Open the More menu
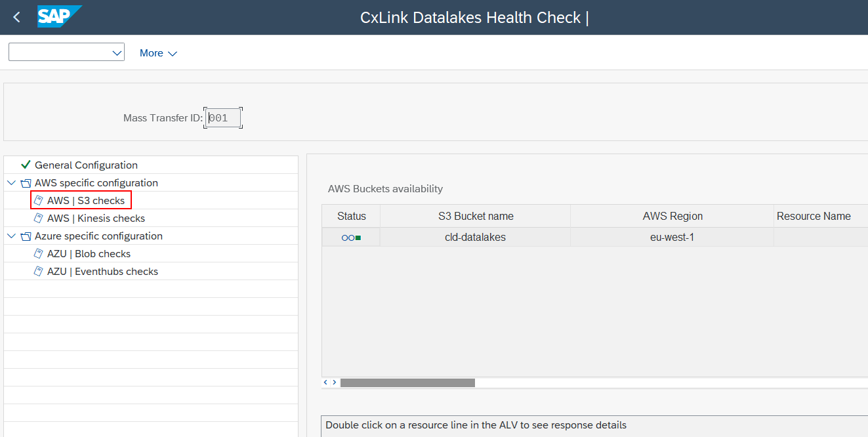Screen dimensions: 868x437 coord(158,53)
